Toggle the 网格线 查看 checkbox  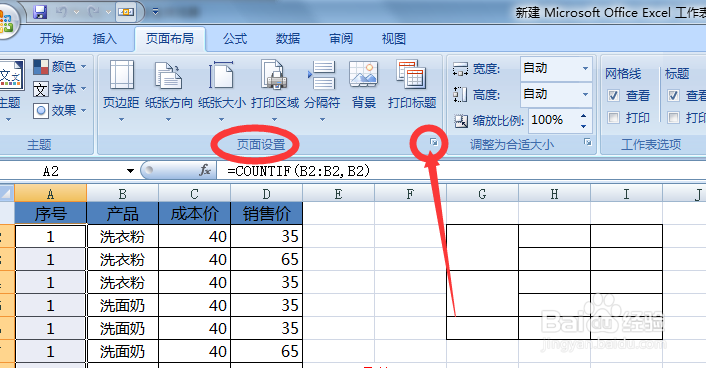pos(613,95)
